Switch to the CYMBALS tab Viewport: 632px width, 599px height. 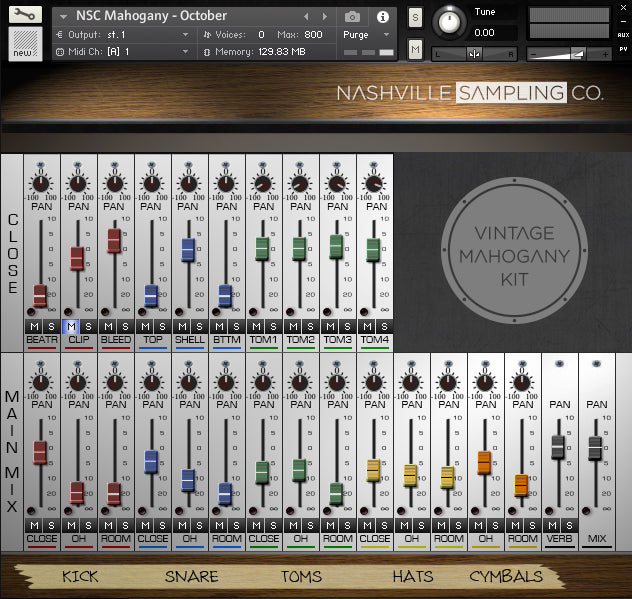tap(506, 576)
